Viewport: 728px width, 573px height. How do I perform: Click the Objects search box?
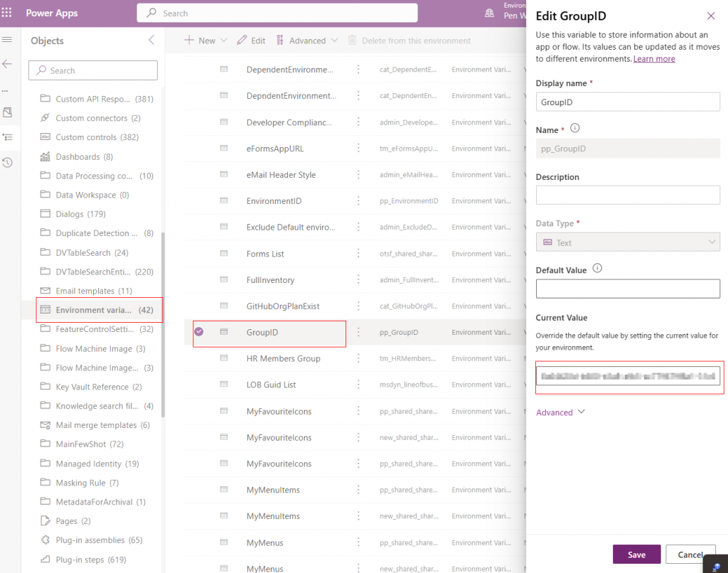pyautogui.click(x=93, y=70)
